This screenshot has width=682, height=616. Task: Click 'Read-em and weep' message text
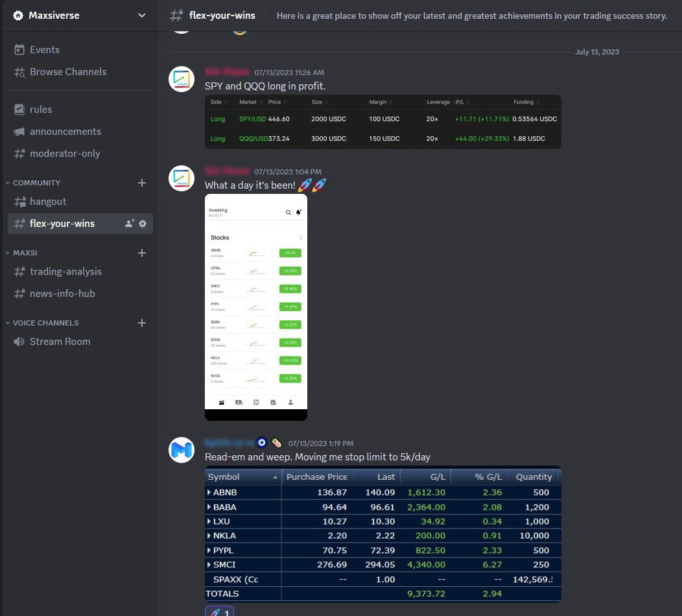318,457
